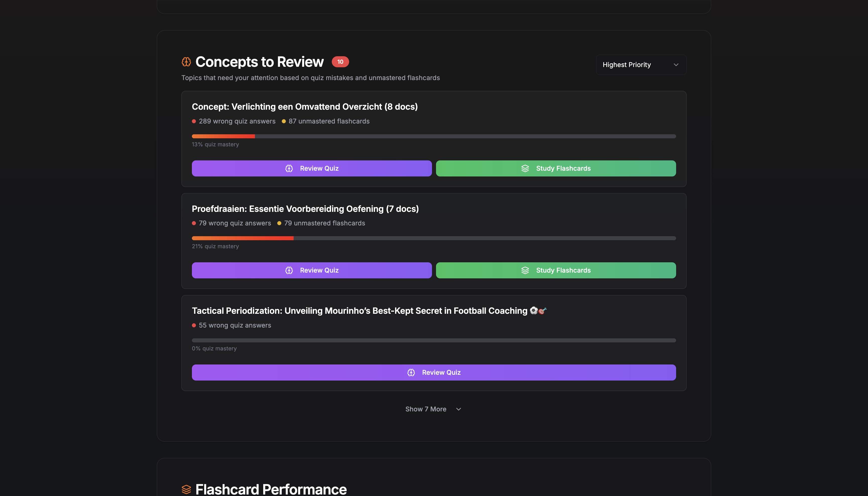Click the brain icon on the first Review Quiz button
This screenshot has height=496, width=868.
(289, 168)
